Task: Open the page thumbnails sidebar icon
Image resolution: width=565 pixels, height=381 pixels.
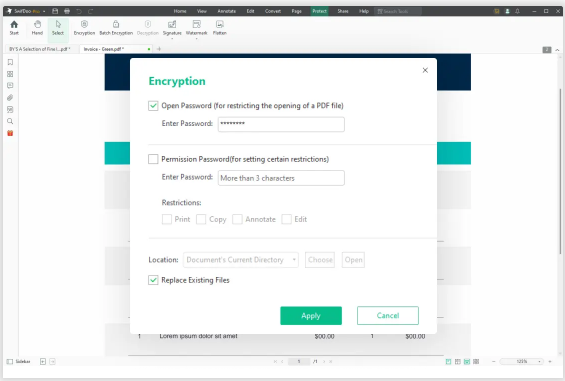Action: (x=10, y=74)
